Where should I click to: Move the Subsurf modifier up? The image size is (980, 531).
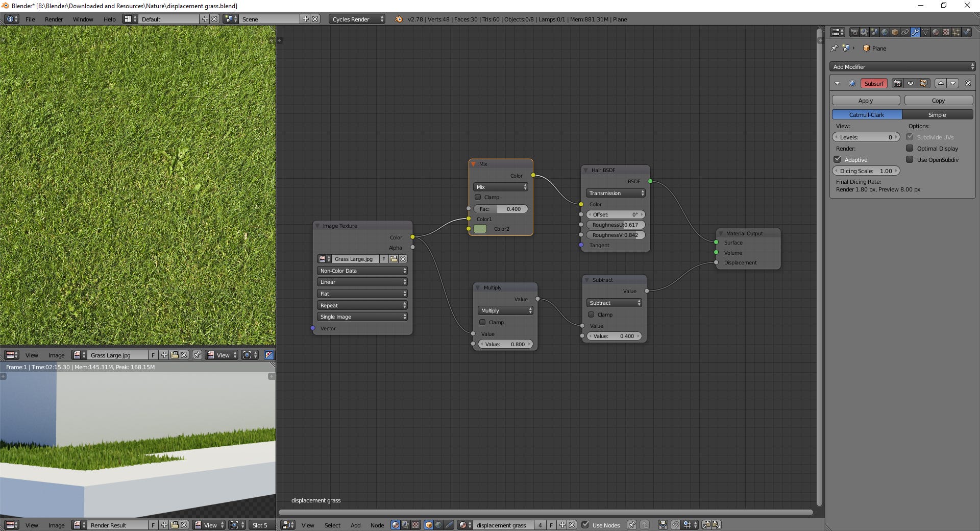(x=941, y=83)
